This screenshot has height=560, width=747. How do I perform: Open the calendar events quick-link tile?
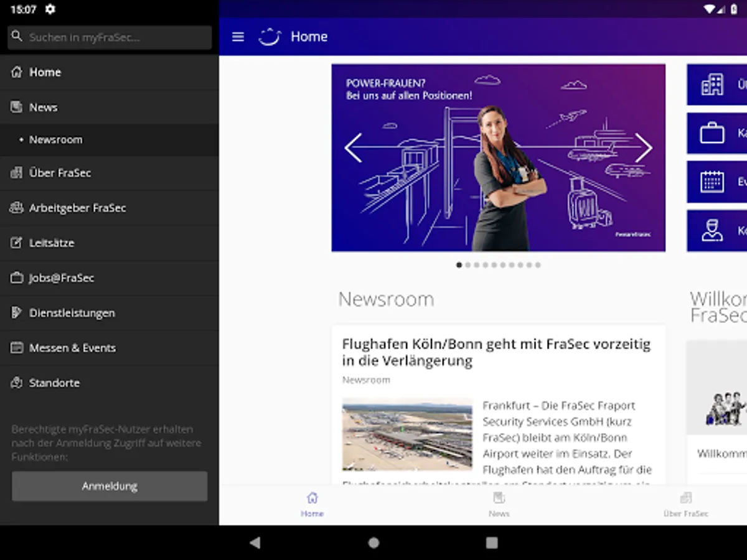[x=716, y=182]
